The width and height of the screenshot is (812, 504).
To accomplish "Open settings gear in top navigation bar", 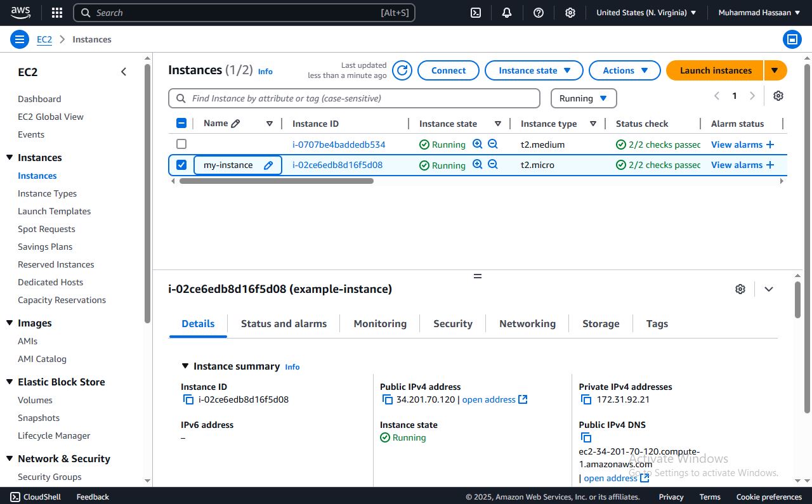I will [x=570, y=13].
